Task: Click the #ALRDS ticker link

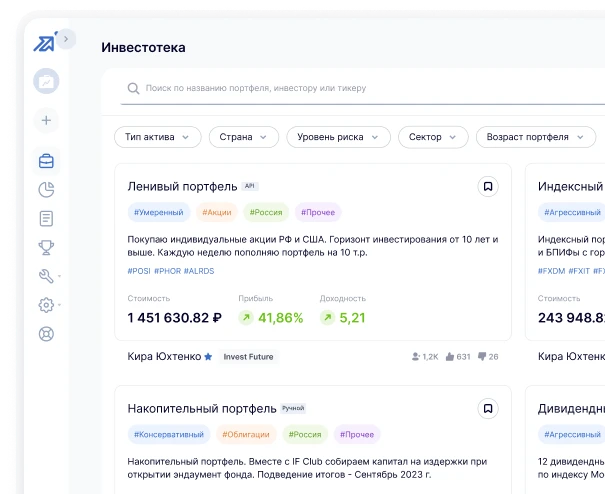Action: tap(199, 271)
